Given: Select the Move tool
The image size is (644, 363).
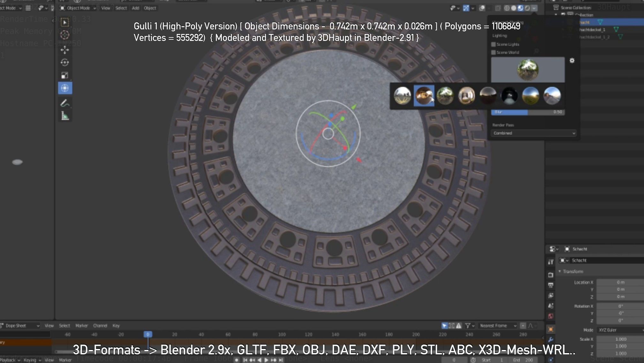Looking at the screenshot, I should coord(65,50).
